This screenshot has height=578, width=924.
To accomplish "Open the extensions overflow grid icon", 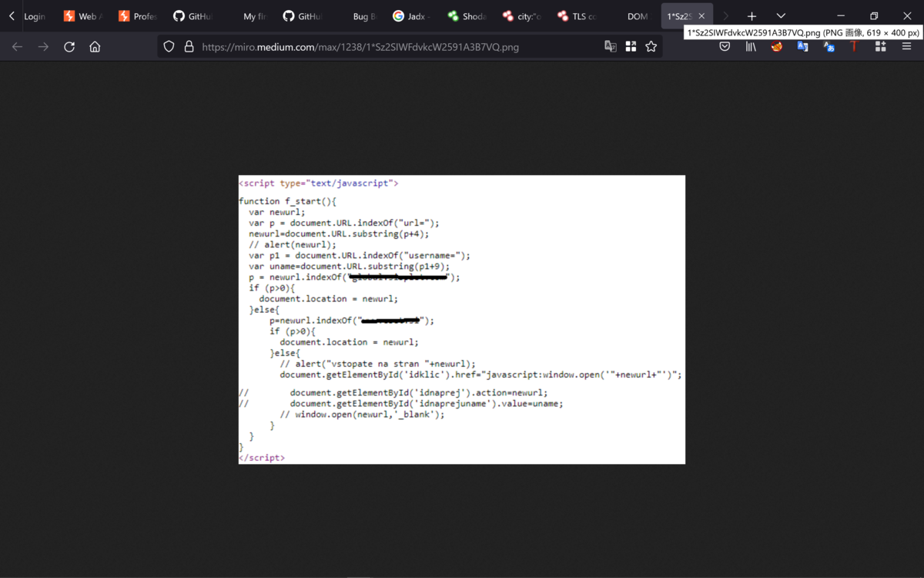I will point(880,47).
